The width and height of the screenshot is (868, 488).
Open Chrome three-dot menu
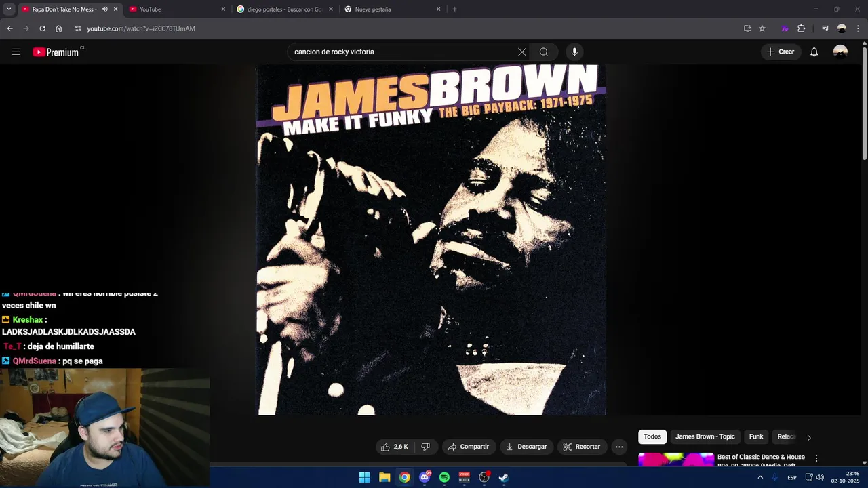tap(858, 28)
